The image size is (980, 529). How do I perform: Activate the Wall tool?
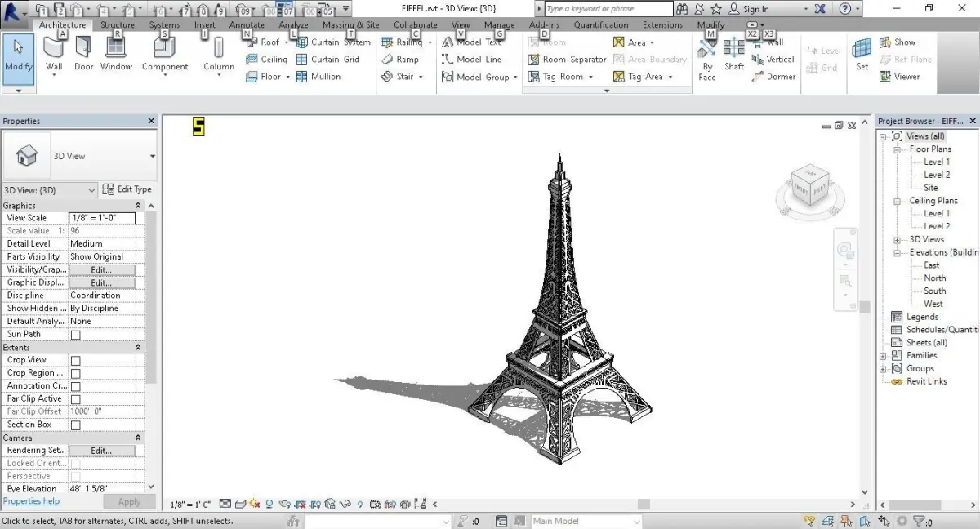click(x=54, y=56)
